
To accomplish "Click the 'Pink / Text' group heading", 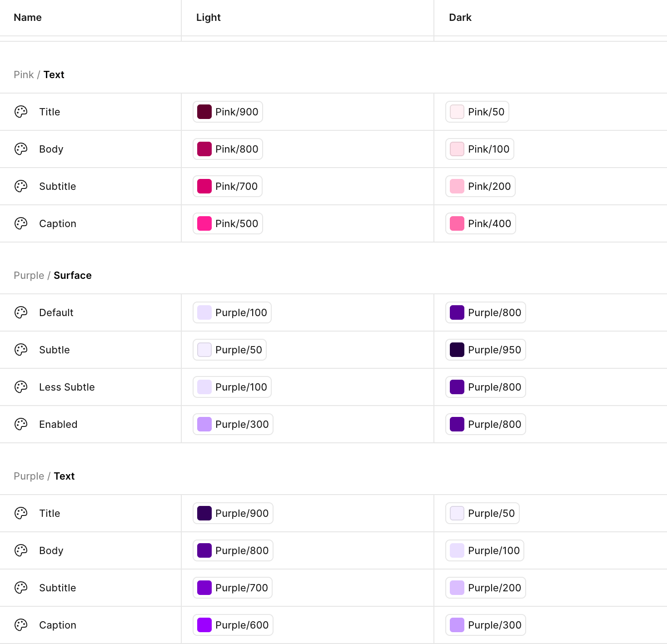I will coord(39,74).
